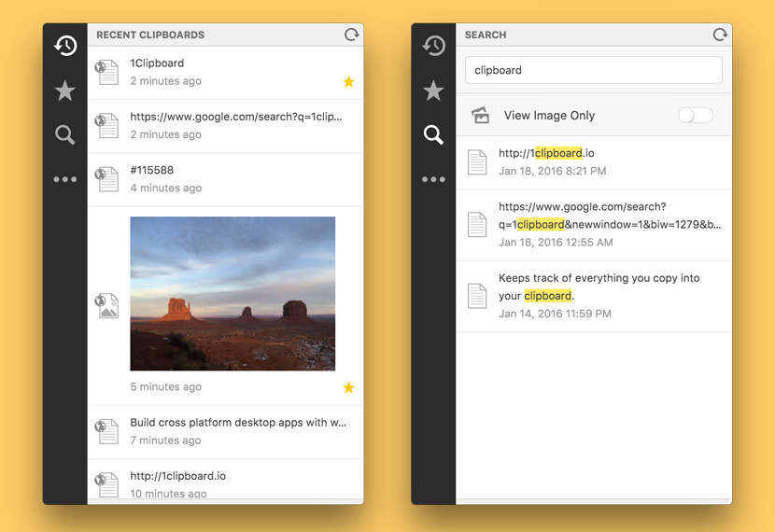Click Jan 18, 2016 12:55 AM timestamp

[556, 243]
